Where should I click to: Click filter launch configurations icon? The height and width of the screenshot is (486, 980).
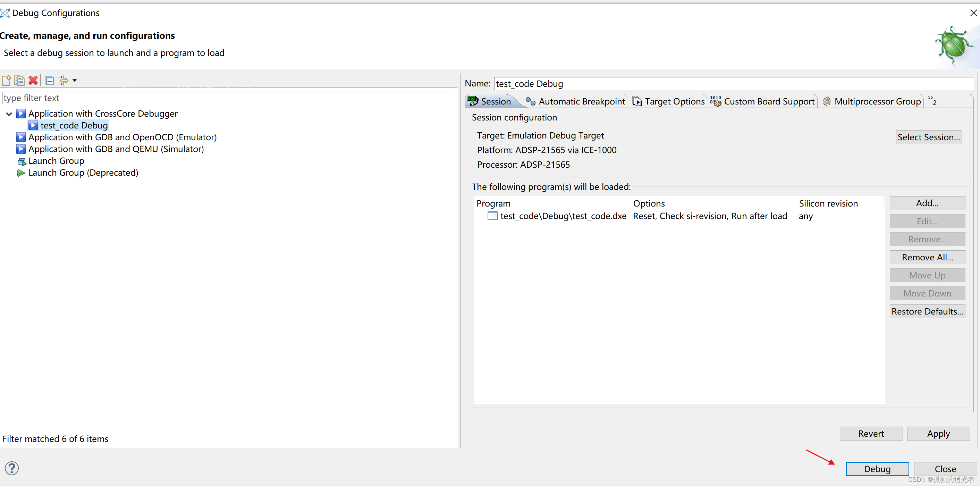[62, 80]
